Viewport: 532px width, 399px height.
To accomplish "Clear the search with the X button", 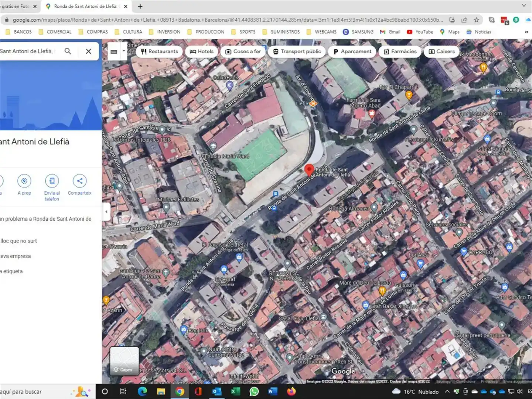I will pyautogui.click(x=89, y=51).
